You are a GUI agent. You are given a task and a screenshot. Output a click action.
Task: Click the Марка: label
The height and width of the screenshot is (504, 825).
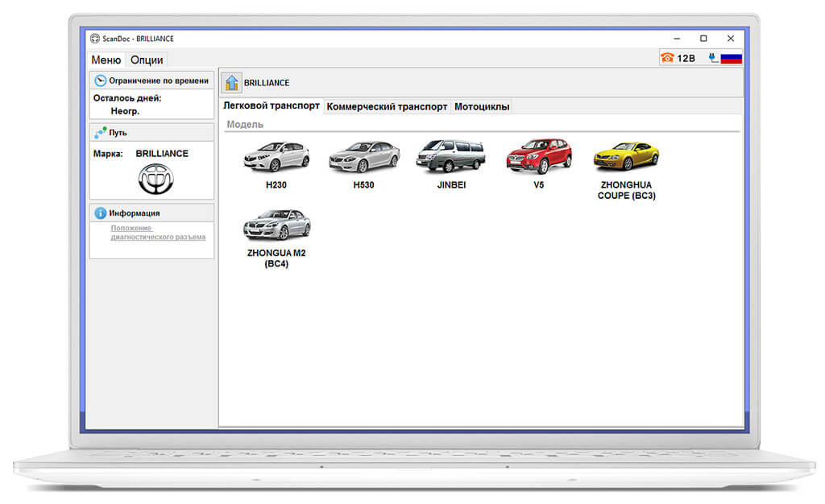pyautogui.click(x=108, y=154)
